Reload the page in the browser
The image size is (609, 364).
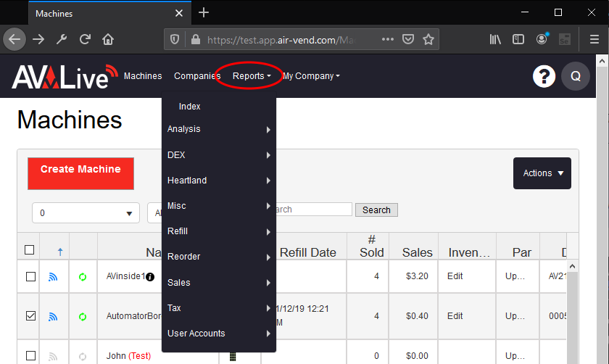[x=85, y=39]
